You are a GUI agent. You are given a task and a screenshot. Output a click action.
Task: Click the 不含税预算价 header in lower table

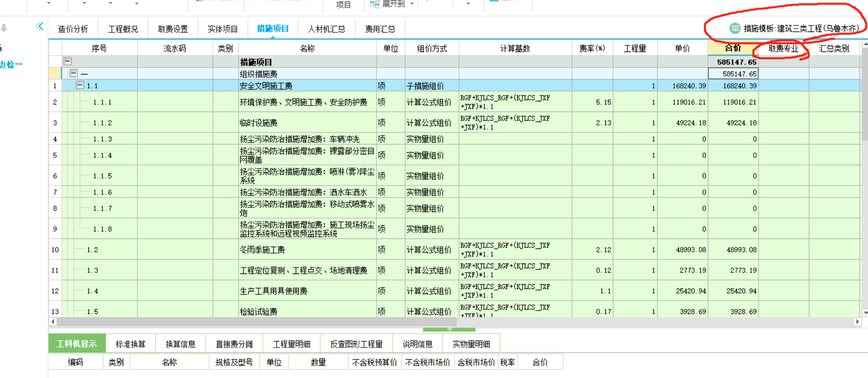point(375,362)
